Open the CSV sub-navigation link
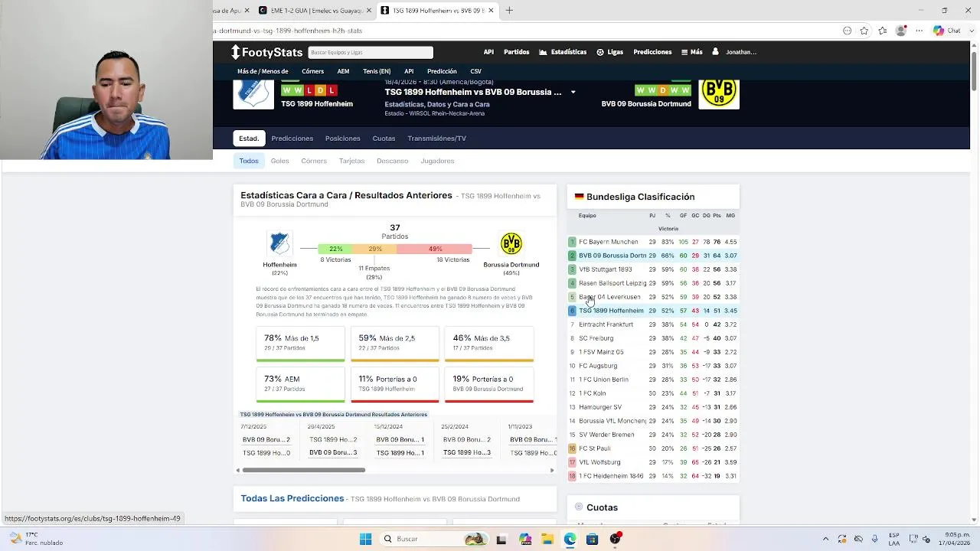The height and width of the screenshot is (551, 980). point(476,71)
